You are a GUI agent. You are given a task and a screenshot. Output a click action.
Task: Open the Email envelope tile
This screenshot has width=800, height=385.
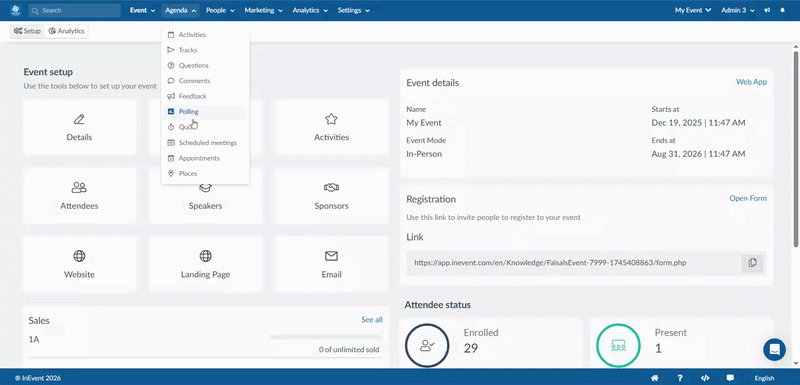point(331,264)
